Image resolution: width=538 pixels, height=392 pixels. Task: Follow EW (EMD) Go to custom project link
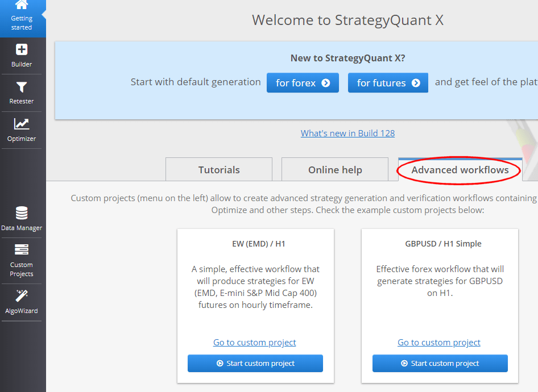pyautogui.click(x=255, y=343)
